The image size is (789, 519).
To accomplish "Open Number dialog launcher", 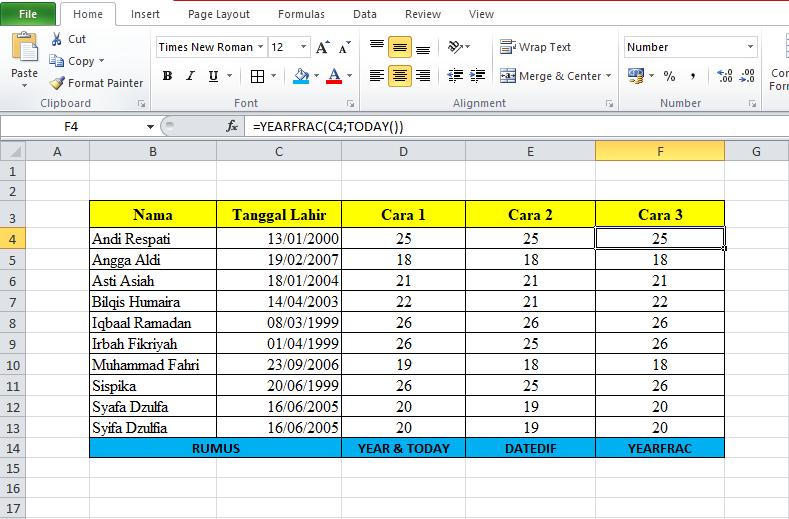I will click(752, 104).
